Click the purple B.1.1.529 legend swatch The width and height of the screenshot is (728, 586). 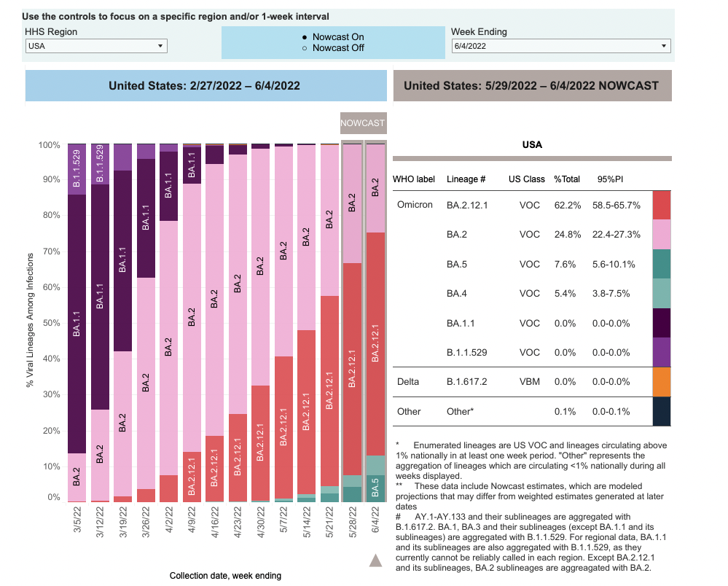662,352
